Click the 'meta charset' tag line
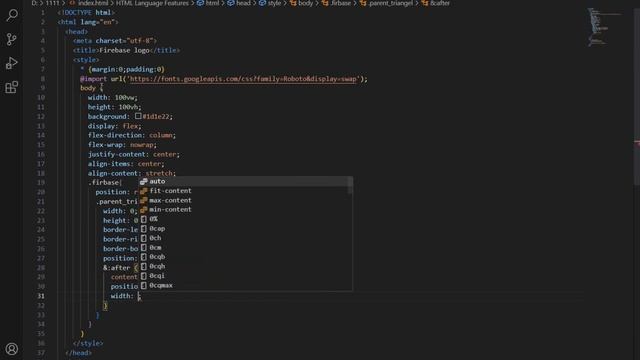Viewport: 640px width, 360px height. coord(115,41)
